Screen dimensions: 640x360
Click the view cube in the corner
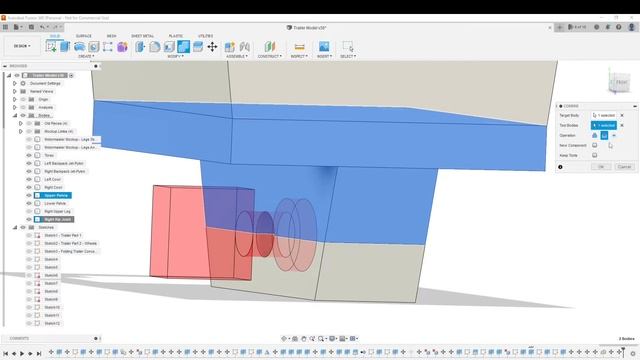pyautogui.click(x=620, y=82)
